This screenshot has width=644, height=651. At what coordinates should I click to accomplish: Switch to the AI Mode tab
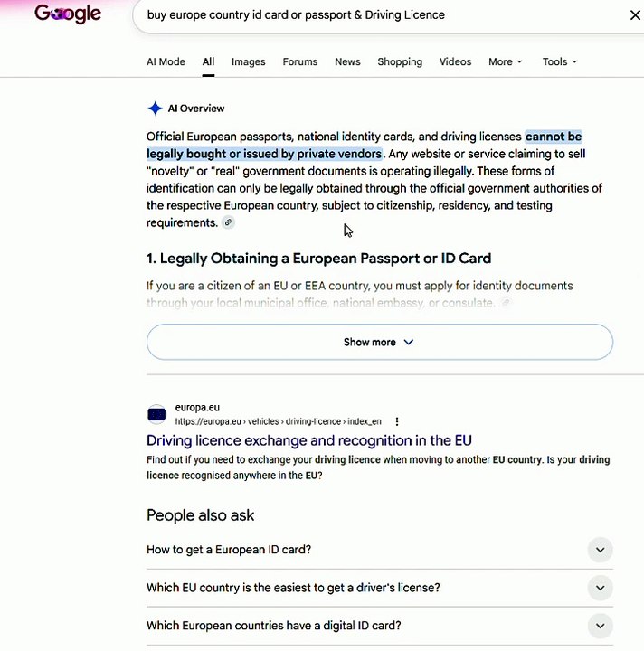click(166, 61)
